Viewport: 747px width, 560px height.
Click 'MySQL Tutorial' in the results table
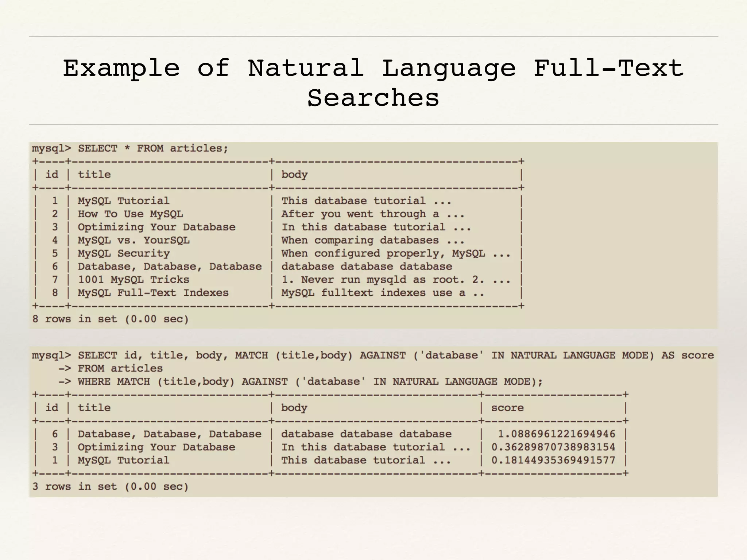(124, 460)
